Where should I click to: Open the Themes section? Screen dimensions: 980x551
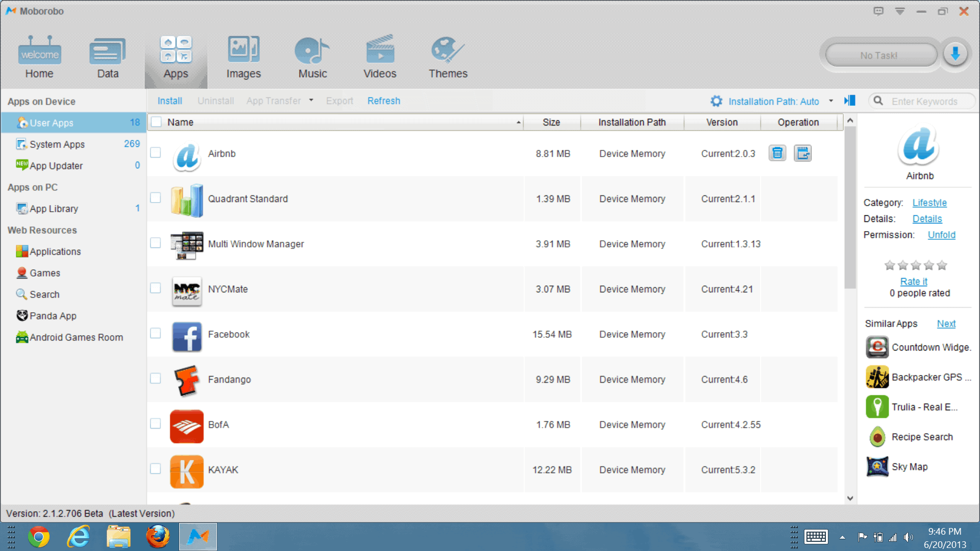tap(448, 57)
